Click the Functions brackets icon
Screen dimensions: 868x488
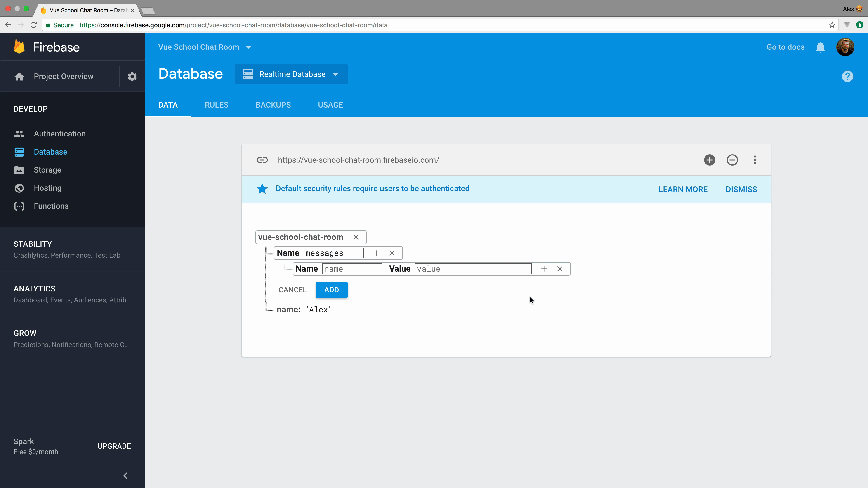(19, 206)
